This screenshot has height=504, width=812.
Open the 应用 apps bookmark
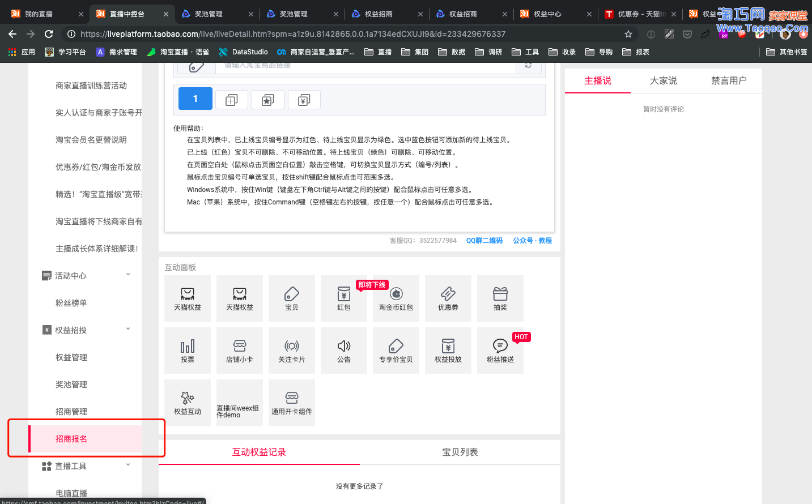coord(22,52)
